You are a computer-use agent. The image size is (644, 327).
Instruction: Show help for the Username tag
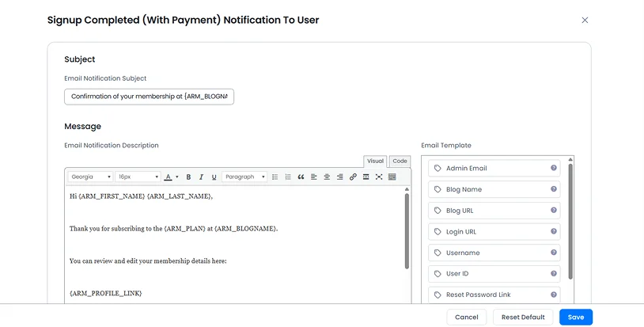tap(554, 253)
